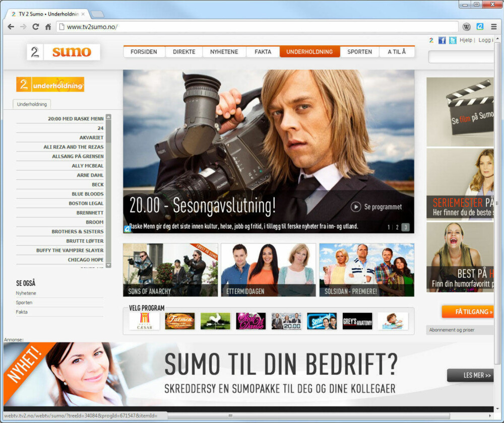Viewport: 504px width, 423px height.
Task: Open the SPORTEN menu item
Action: 360,52
